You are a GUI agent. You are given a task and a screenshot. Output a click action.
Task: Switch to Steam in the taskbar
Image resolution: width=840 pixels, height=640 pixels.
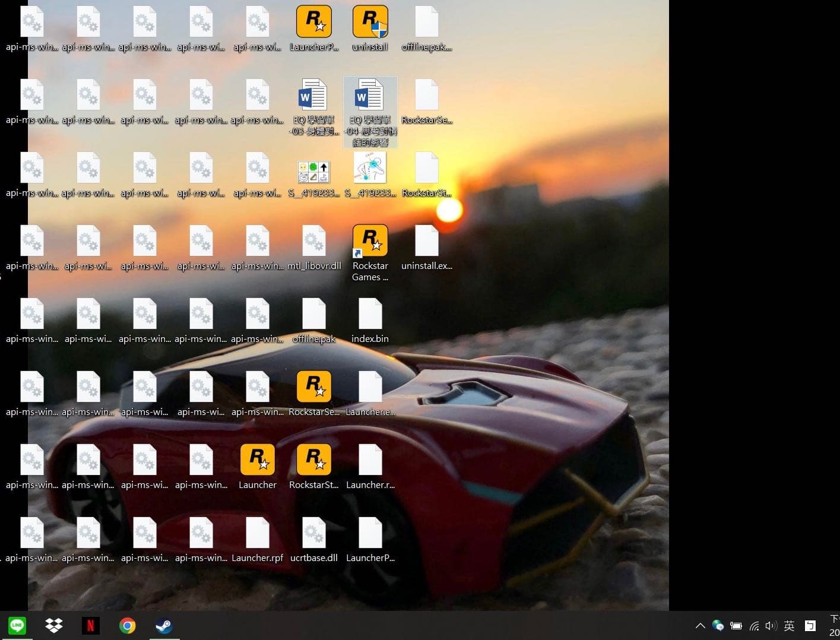point(164,625)
